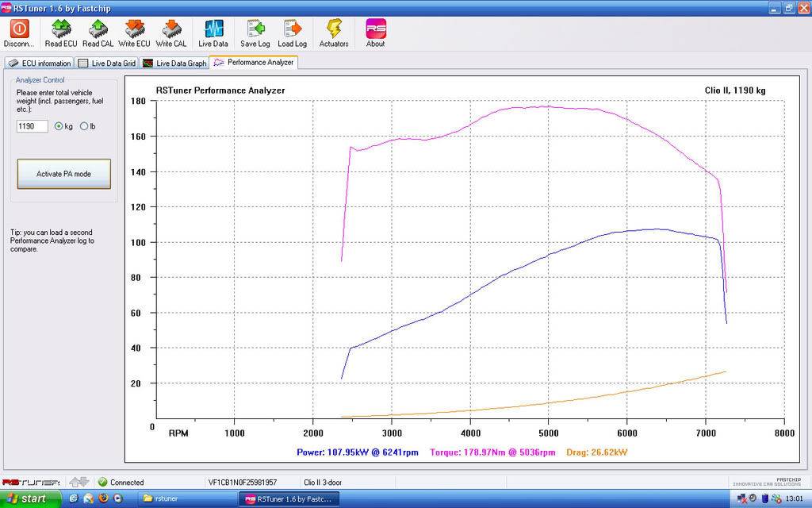Select the Performance Analyzer tab
This screenshot has height=508, width=812.
point(254,62)
